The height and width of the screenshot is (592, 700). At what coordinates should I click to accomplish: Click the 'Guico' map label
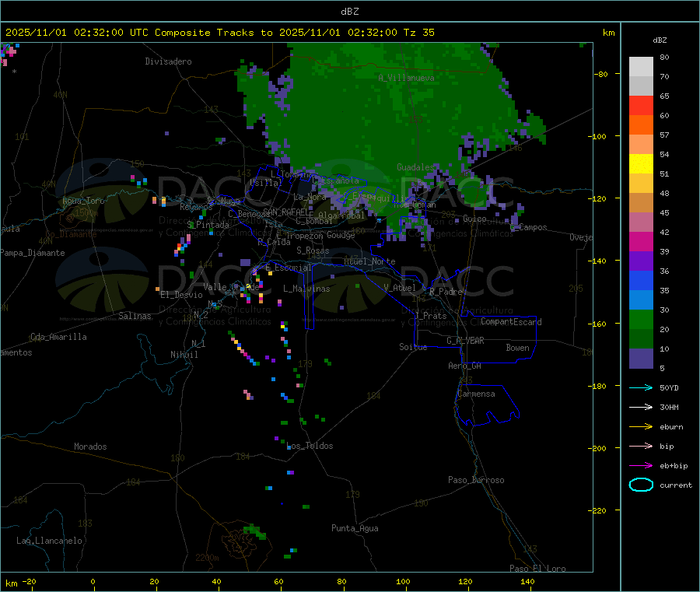(x=474, y=219)
